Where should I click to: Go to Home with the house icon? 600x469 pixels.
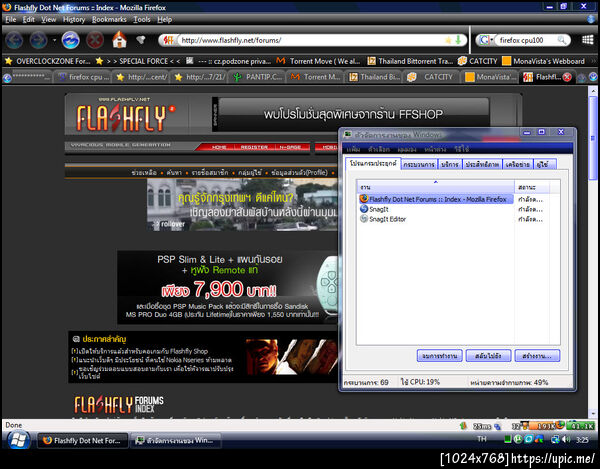tap(119, 39)
